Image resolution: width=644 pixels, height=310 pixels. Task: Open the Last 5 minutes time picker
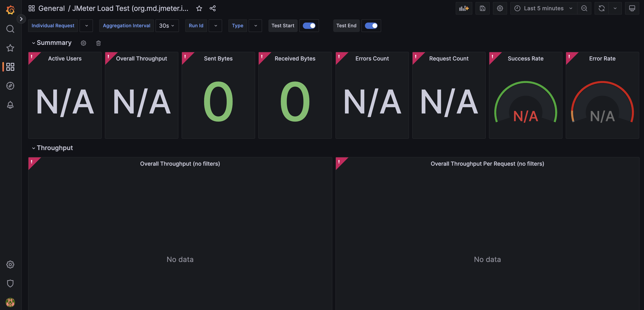(544, 8)
